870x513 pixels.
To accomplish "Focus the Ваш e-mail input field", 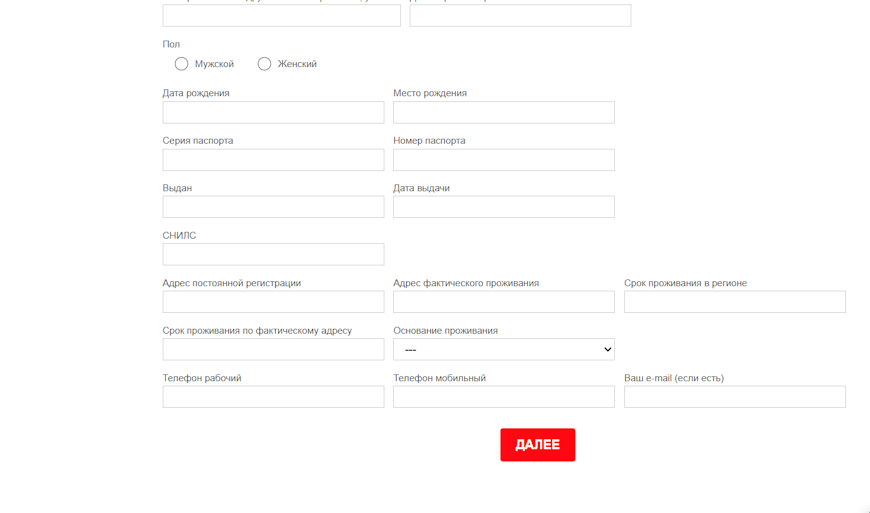I will [734, 397].
